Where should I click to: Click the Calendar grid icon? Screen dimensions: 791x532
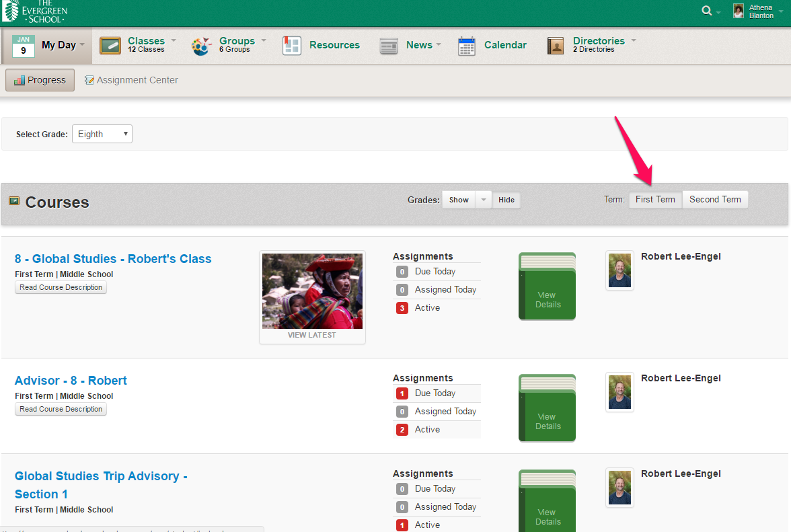[x=467, y=46]
